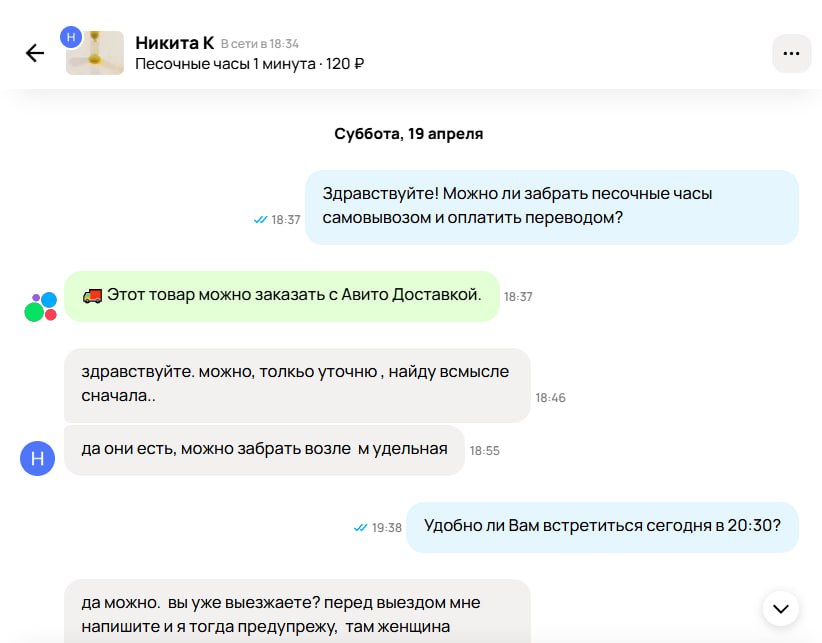Viewport: 822px width, 643px height.
Task: Click the 18:37 timestamp after the Avito message
Action: [518, 297]
